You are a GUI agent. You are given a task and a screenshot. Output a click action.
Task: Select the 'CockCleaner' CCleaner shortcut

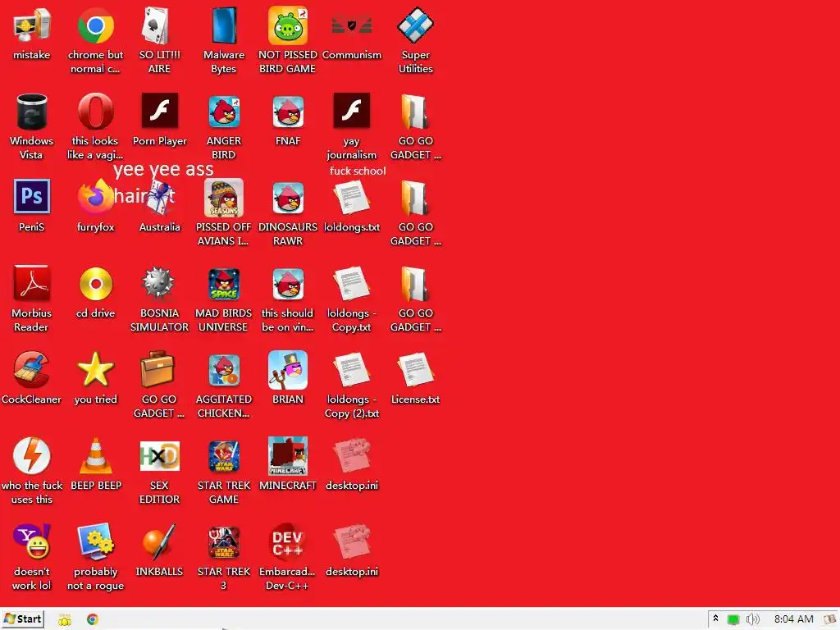[32, 370]
